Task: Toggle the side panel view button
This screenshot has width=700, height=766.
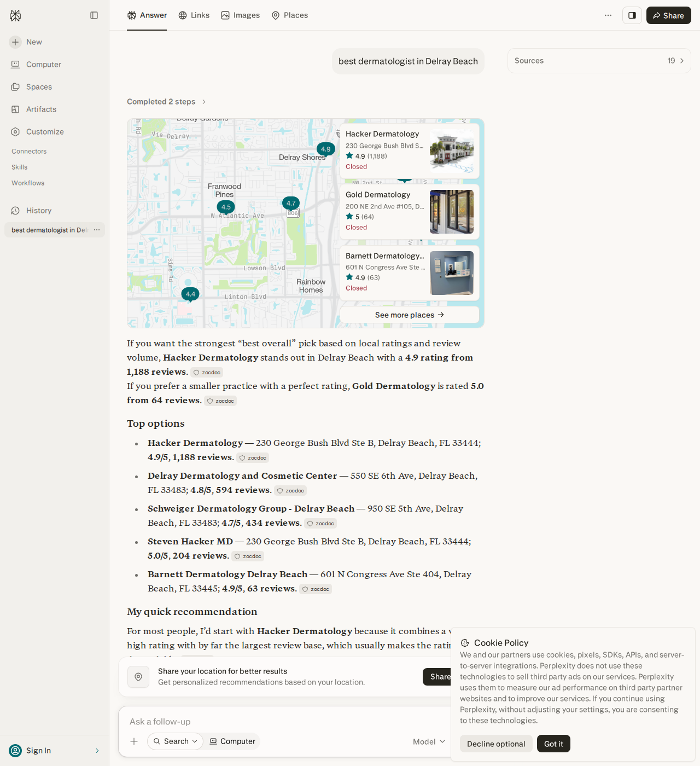Action: (632, 15)
